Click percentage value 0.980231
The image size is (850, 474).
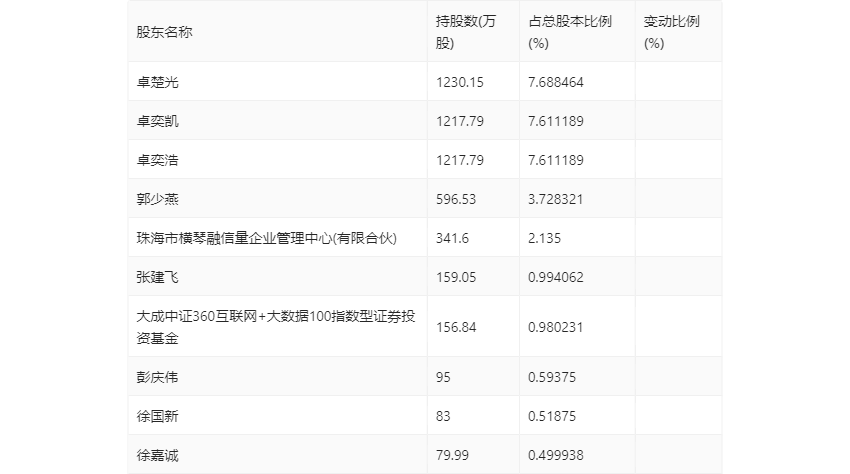pos(556,327)
